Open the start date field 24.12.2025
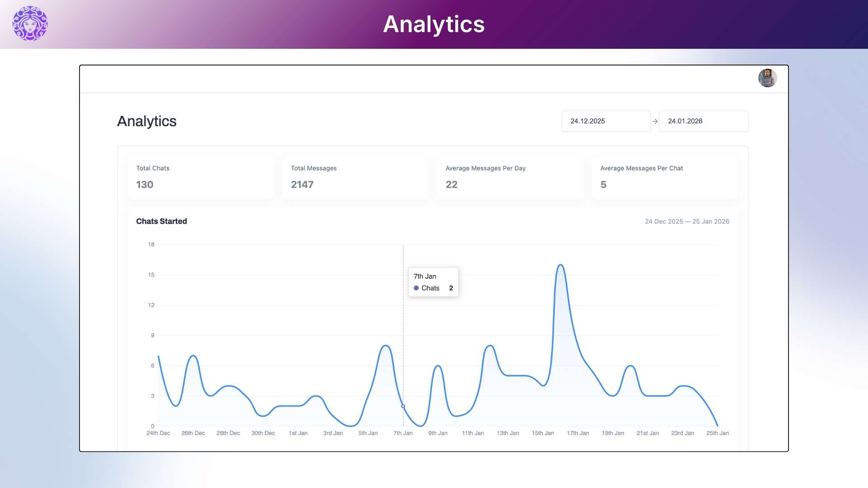The width and height of the screenshot is (868, 488). coord(605,121)
